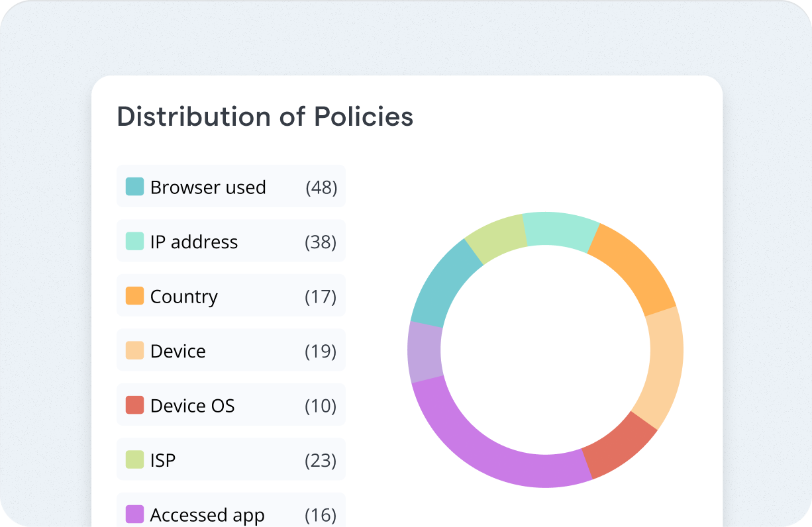The height and width of the screenshot is (527, 812).
Task: Click the light green donut chart segment
Action: click(496, 237)
